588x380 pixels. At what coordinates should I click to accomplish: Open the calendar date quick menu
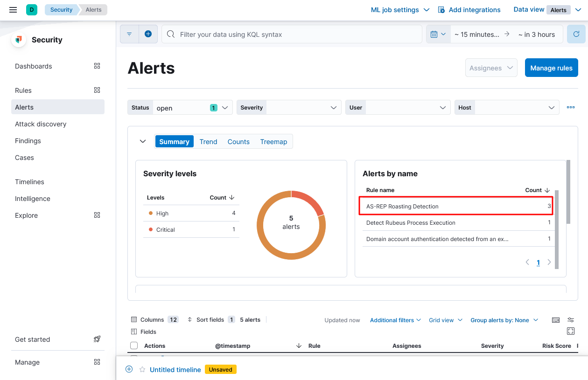[x=438, y=34]
